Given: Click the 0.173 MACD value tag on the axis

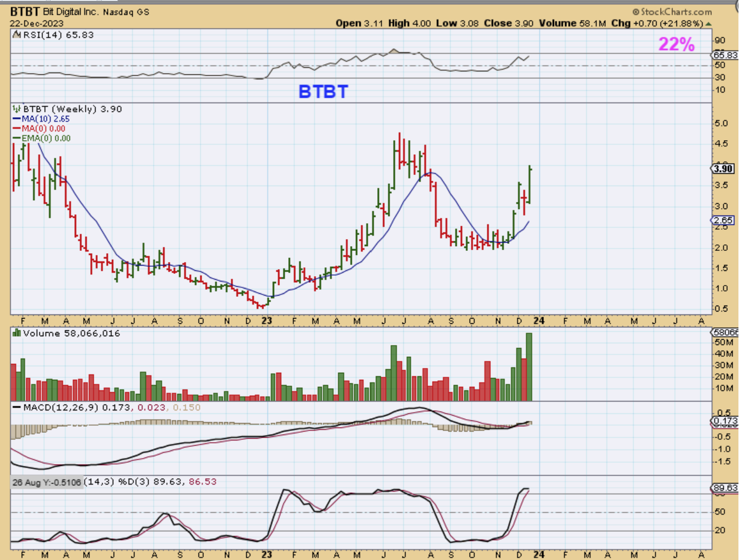Looking at the screenshot, I should point(724,421).
